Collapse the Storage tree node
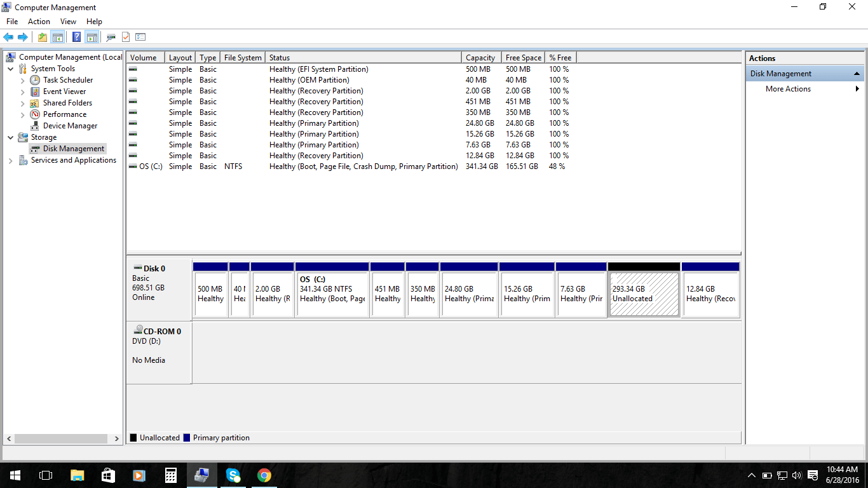 pyautogui.click(x=10, y=137)
